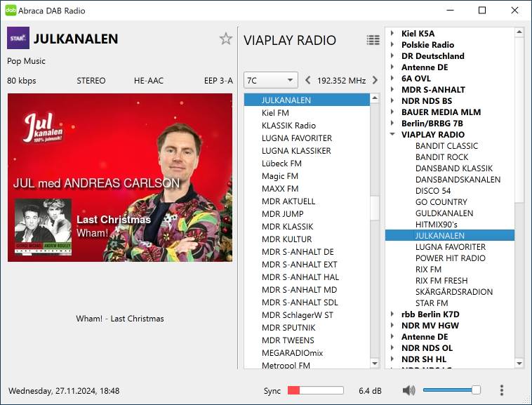532x405 pixels.
Task: Expand the MDR S-ANHALT ensemble
Action: point(392,90)
